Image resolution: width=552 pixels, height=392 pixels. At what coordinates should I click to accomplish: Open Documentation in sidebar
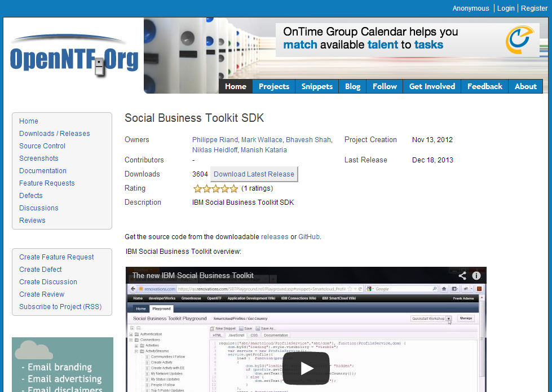[43, 170]
